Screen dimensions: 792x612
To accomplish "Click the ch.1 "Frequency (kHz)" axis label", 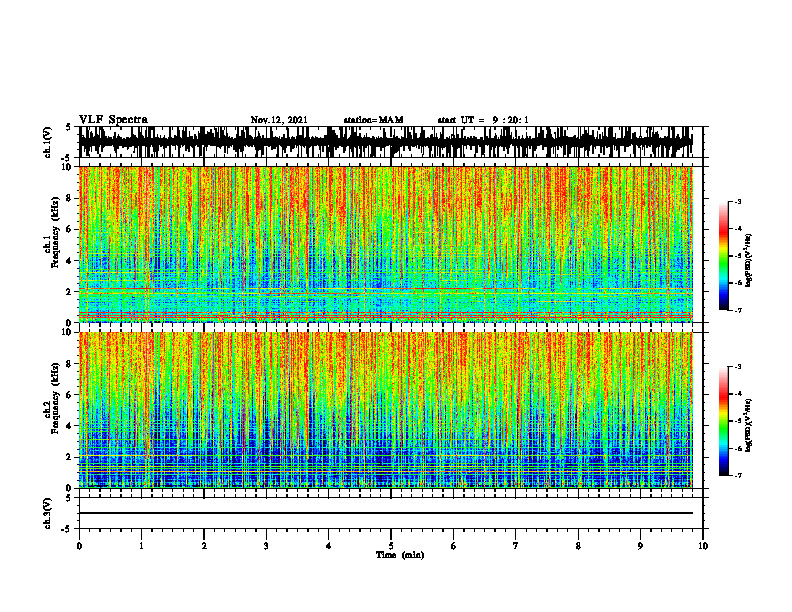I will pos(55,232).
